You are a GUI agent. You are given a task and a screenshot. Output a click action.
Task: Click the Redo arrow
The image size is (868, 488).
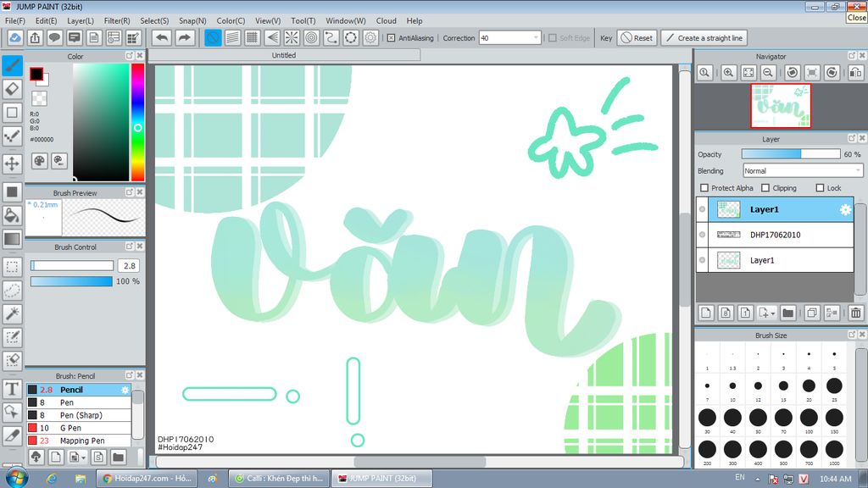184,37
